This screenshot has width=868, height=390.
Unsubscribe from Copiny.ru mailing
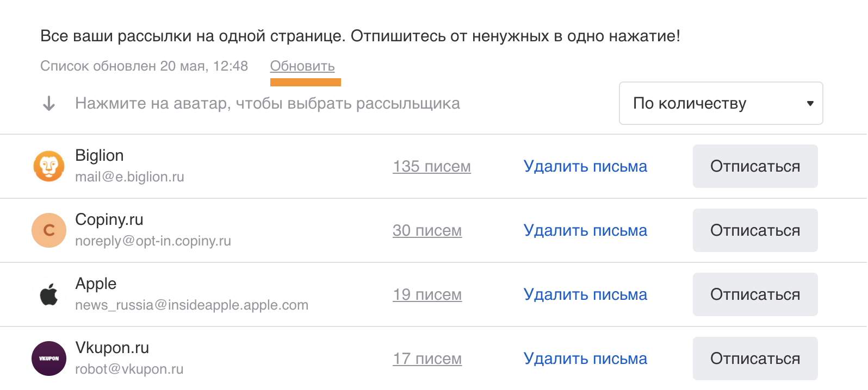(755, 230)
